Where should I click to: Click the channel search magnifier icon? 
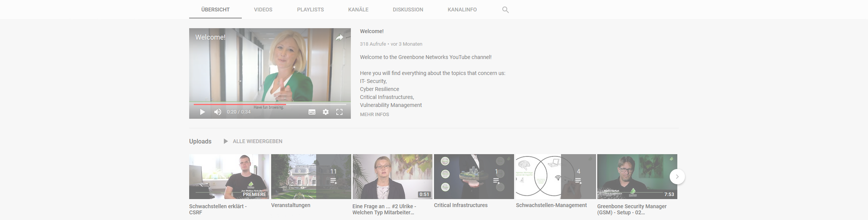(505, 10)
